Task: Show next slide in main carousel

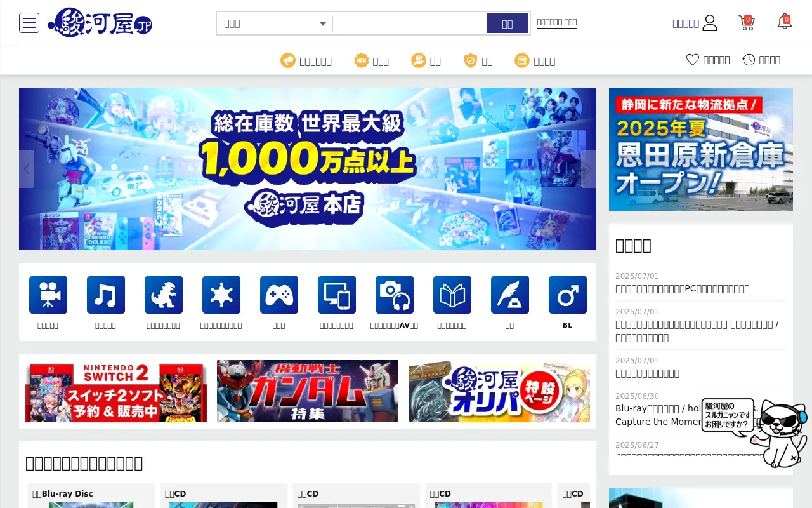Action: tap(589, 169)
